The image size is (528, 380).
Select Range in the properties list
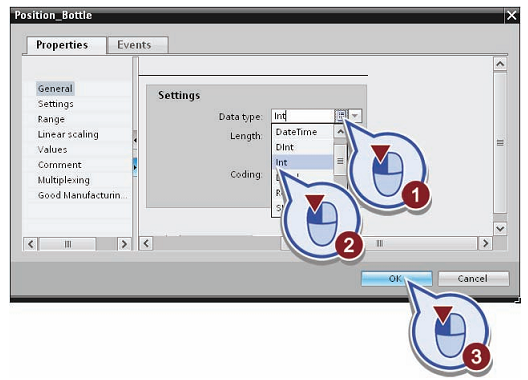coord(51,119)
